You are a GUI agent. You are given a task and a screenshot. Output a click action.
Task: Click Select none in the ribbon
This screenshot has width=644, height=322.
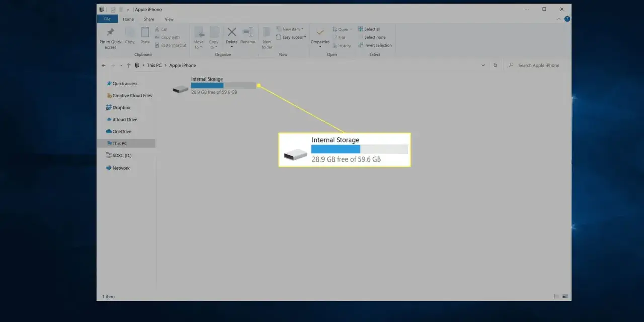click(372, 37)
